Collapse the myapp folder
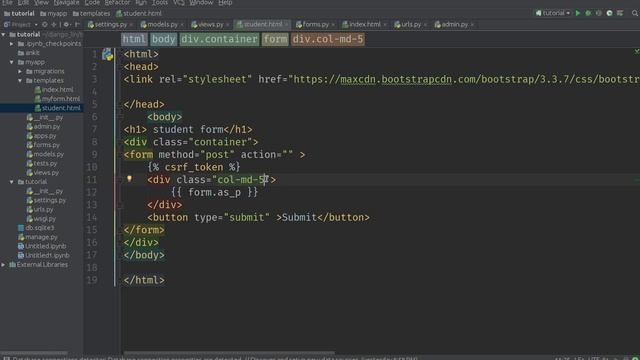 coord(12,62)
